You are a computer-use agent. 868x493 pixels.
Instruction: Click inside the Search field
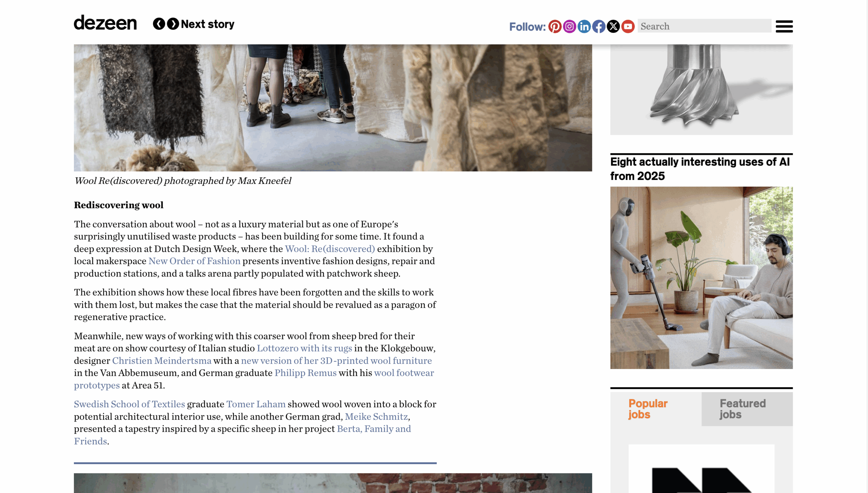[705, 26]
